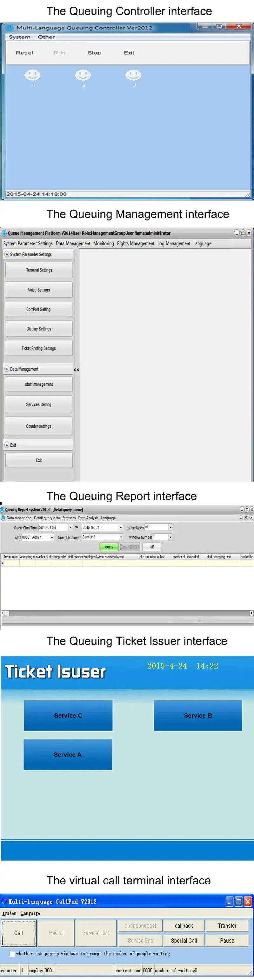Screen dimensions: 254x980
Task: Open Rights Management menu
Action: [x=136, y=243]
